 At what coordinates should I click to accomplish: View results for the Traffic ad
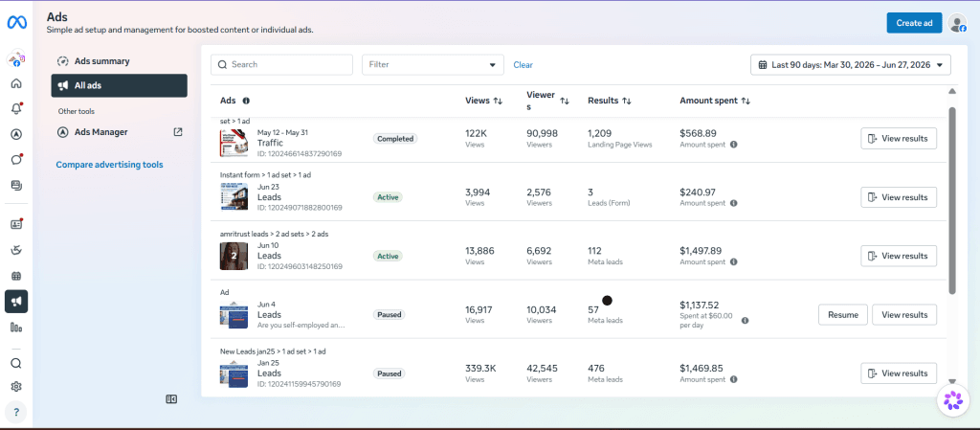point(898,139)
